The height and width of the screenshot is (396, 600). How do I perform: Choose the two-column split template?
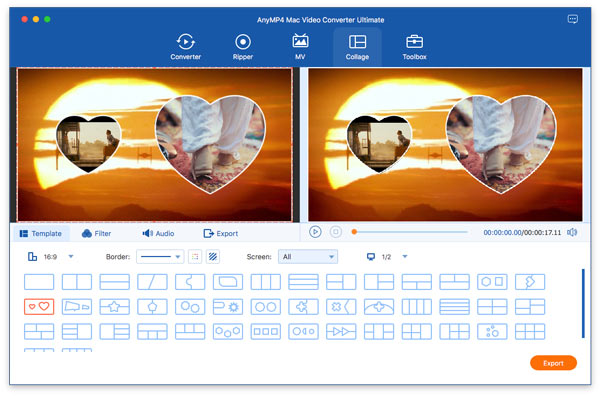[x=77, y=282]
